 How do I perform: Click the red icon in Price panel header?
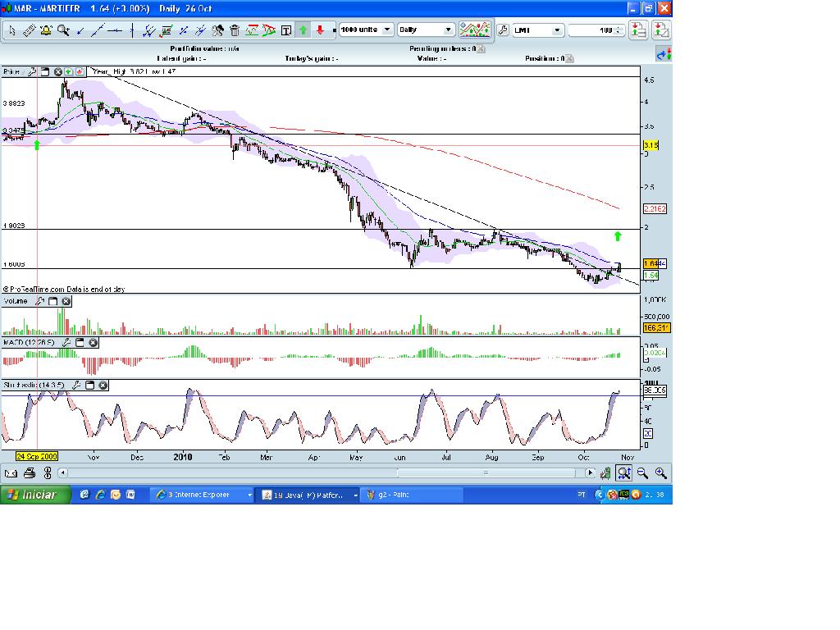(x=80, y=72)
